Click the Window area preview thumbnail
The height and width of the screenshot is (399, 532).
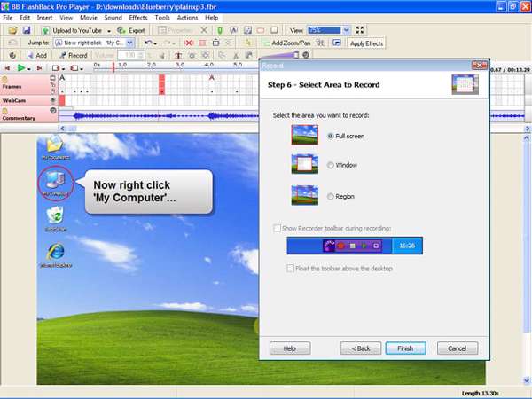click(x=305, y=164)
